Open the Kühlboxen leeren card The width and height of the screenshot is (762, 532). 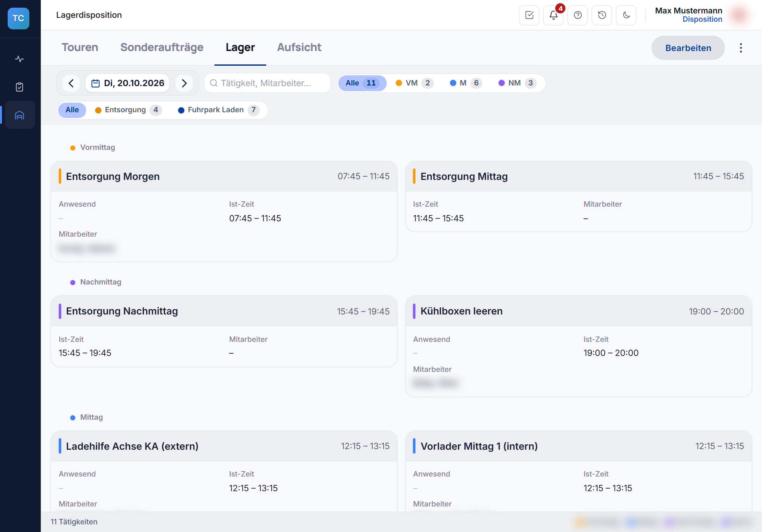(579, 346)
